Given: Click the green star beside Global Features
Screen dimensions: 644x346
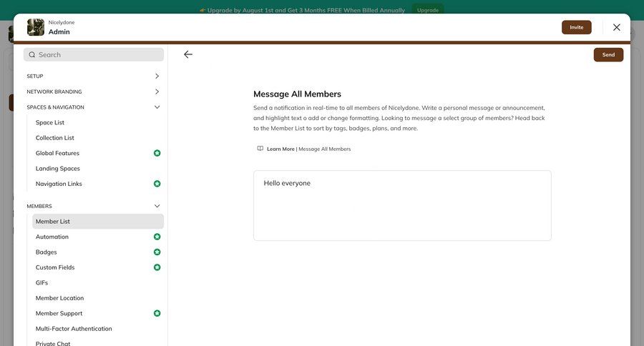Looking at the screenshot, I should [157, 153].
